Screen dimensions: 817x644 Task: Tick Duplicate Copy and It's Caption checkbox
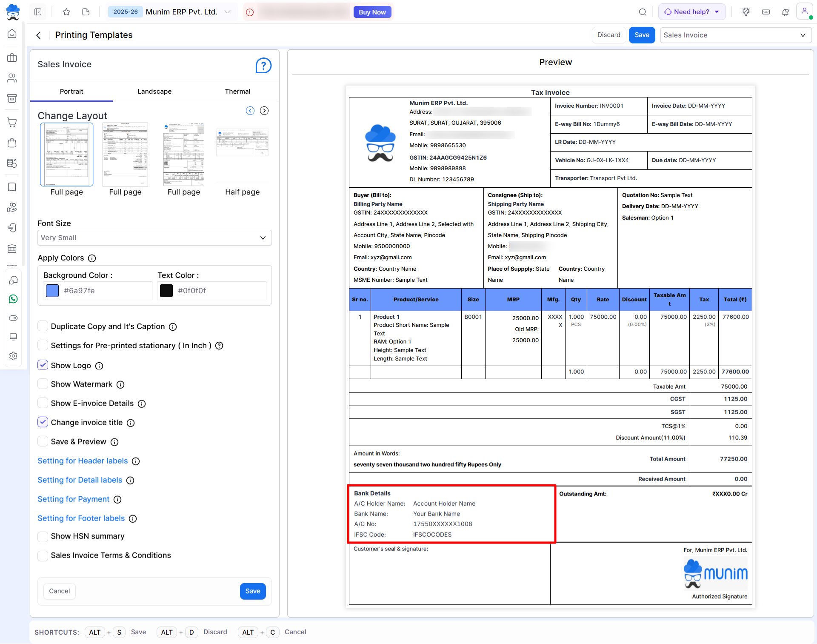pos(43,326)
